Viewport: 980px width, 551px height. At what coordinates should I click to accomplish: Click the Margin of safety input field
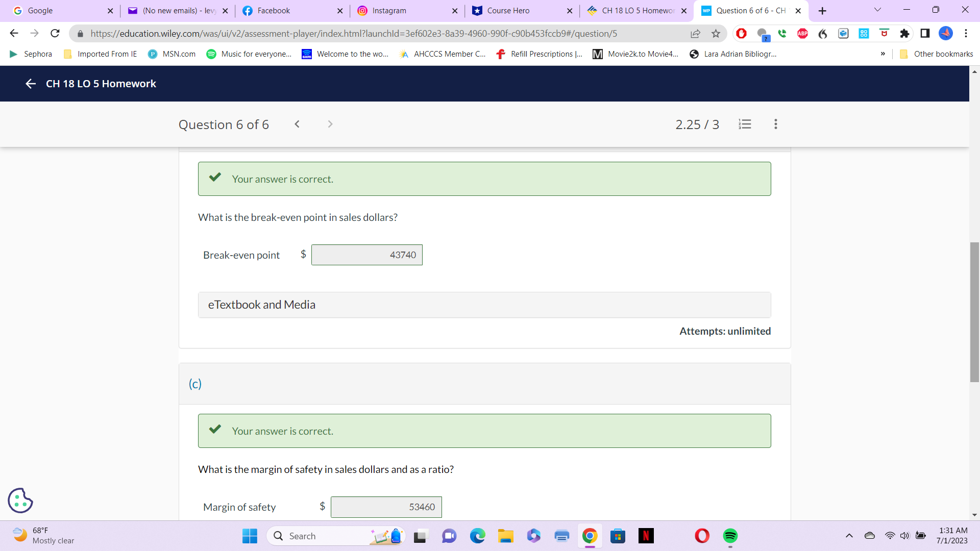(x=386, y=507)
